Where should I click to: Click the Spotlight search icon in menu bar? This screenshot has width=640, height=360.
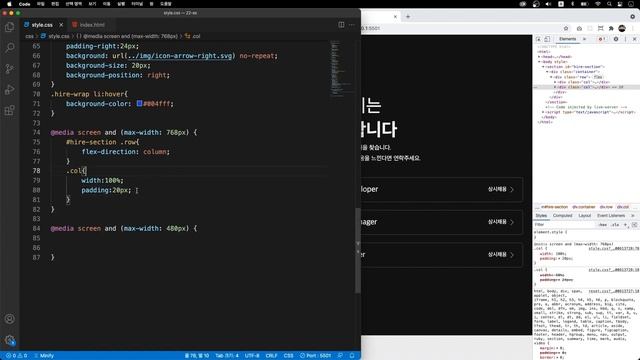click(609, 4)
